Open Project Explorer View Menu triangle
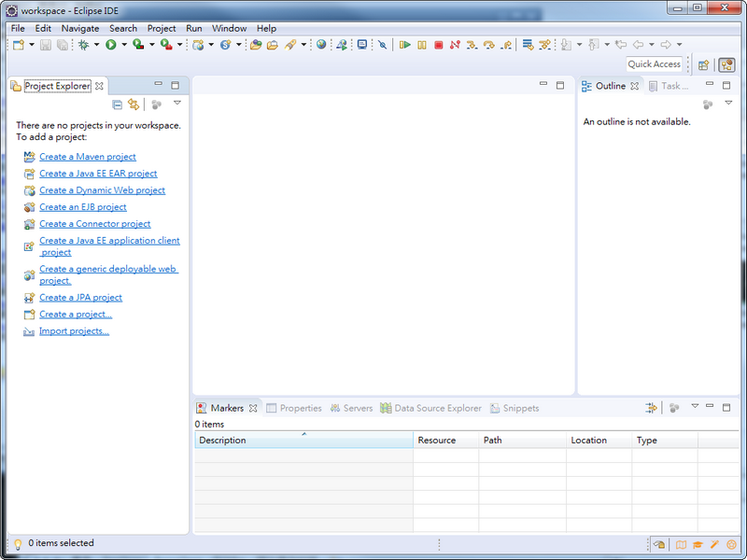This screenshot has width=747, height=560. click(177, 104)
